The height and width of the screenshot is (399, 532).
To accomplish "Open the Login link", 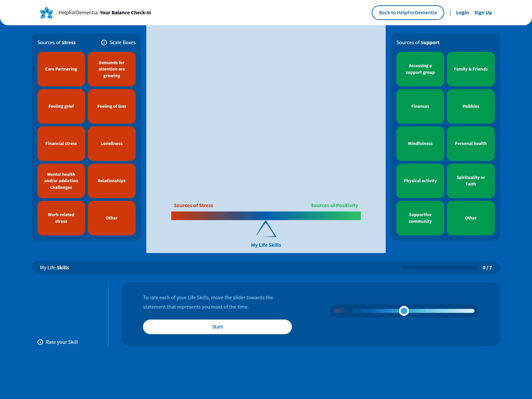I will 462,13.
